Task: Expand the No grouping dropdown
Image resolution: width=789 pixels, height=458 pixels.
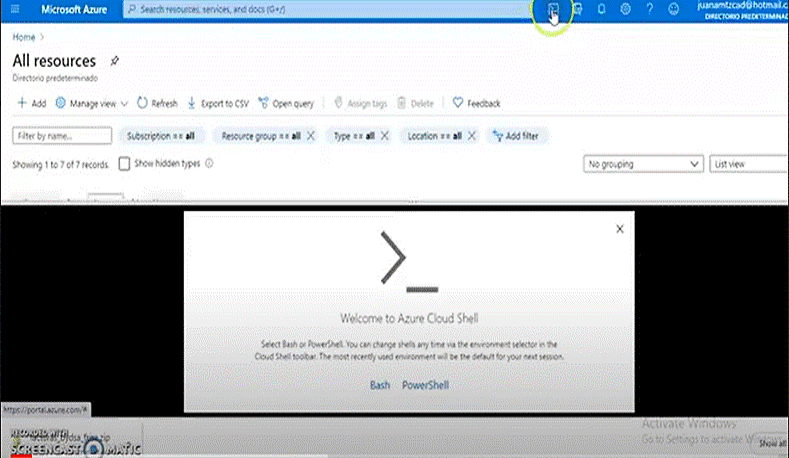Action: tap(643, 164)
